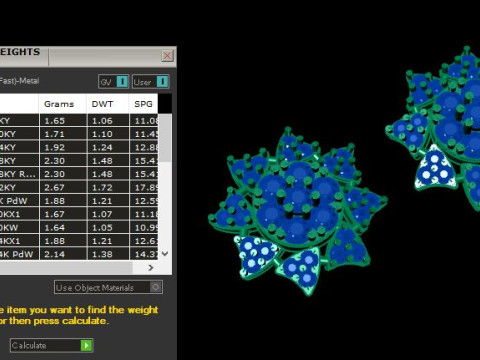Click the Grams column header
This screenshot has height=360, width=480.
tap(63, 104)
